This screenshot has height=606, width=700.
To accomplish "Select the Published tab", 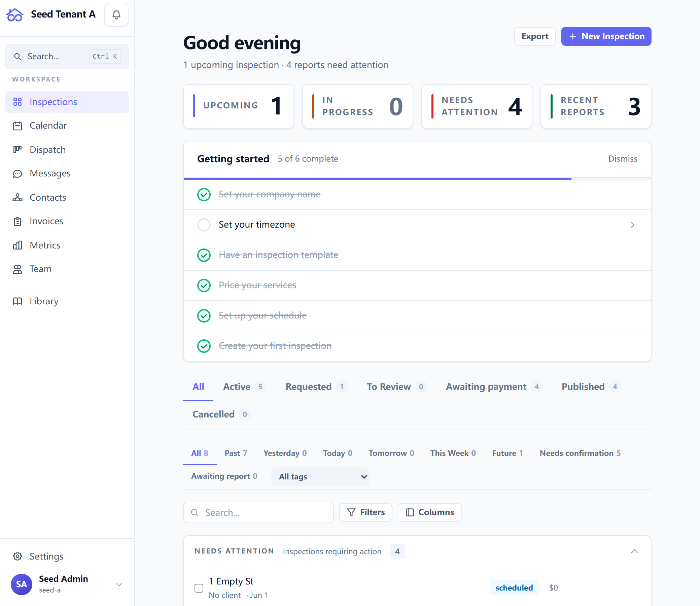I will (591, 386).
